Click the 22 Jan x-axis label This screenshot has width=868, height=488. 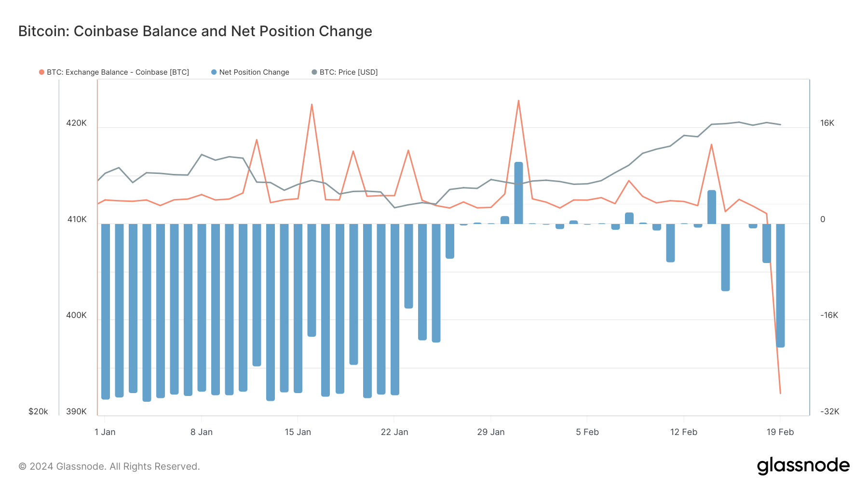394,432
